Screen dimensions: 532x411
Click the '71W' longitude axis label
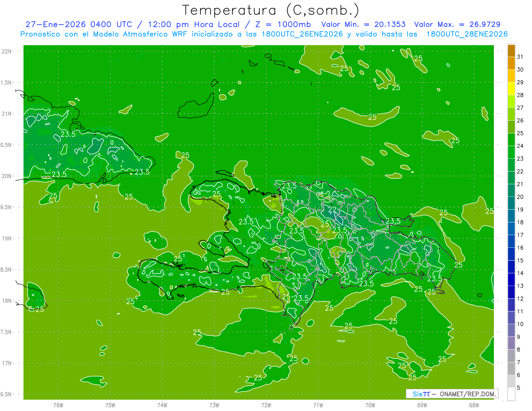318,405
